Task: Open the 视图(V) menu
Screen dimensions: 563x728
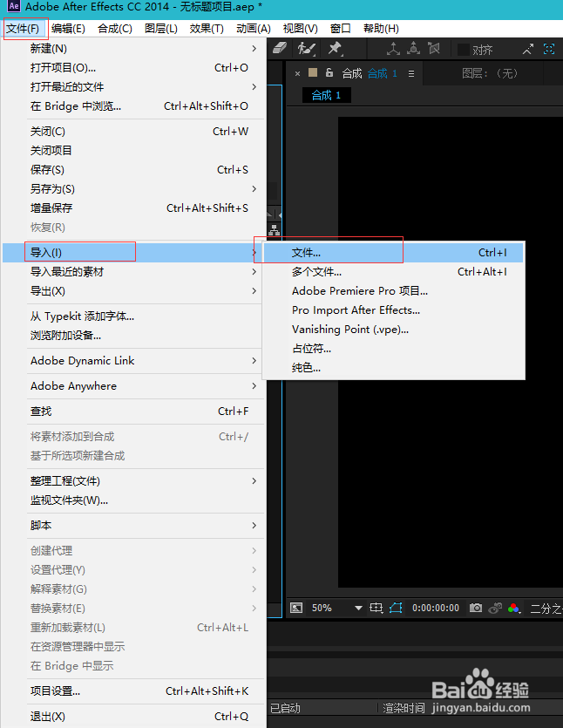Action: pyautogui.click(x=301, y=29)
